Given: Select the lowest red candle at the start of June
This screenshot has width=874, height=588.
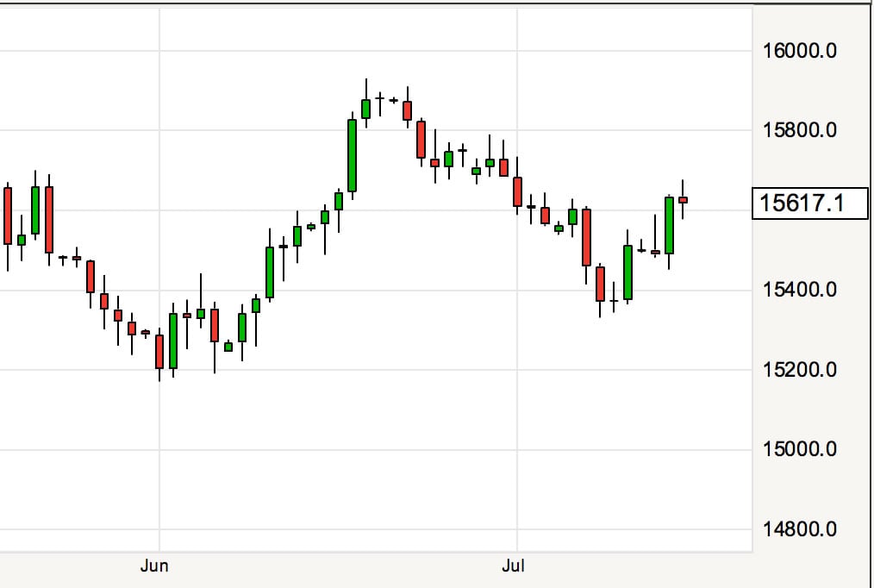Looking at the screenshot, I should pyautogui.click(x=159, y=352).
